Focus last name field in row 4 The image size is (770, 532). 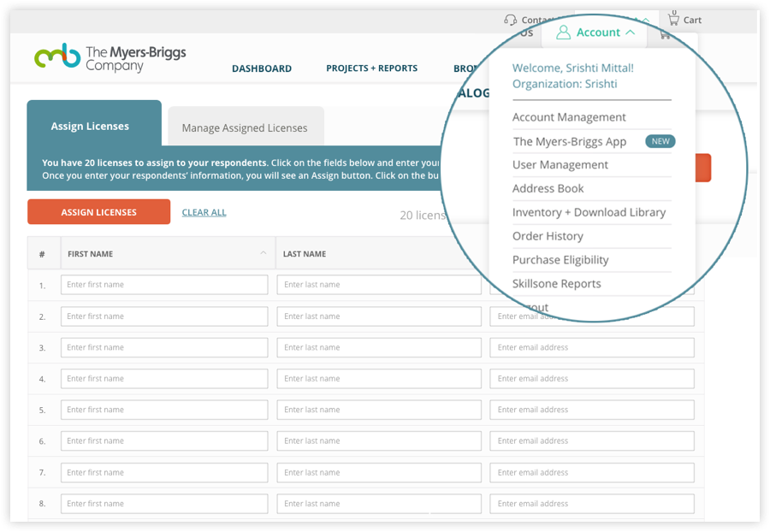point(379,379)
